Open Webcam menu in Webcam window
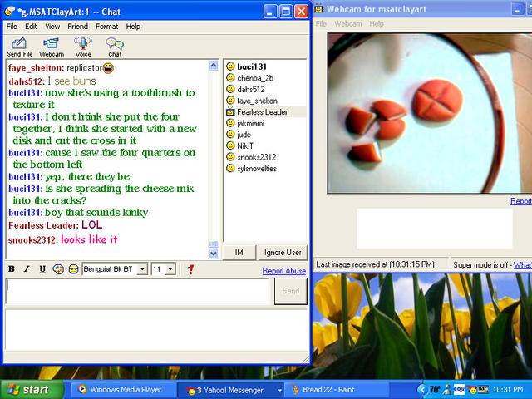Image resolution: width=532 pixels, height=399 pixels. pyautogui.click(x=348, y=24)
